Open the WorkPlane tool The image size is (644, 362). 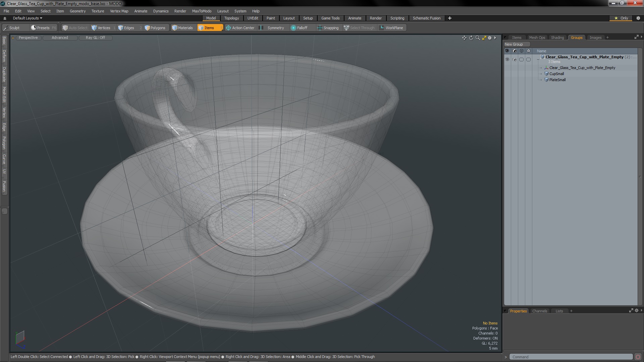click(x=391, y=28)
